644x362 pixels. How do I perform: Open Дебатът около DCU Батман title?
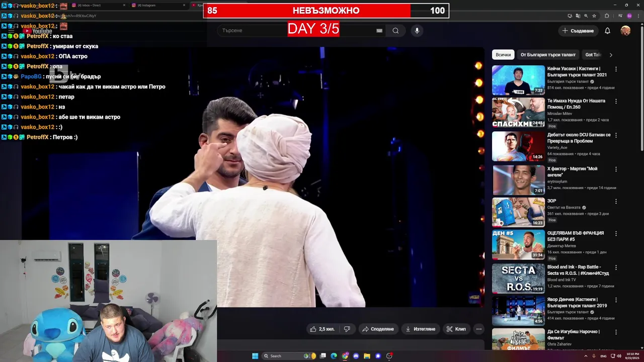click(x=579, y=138)
